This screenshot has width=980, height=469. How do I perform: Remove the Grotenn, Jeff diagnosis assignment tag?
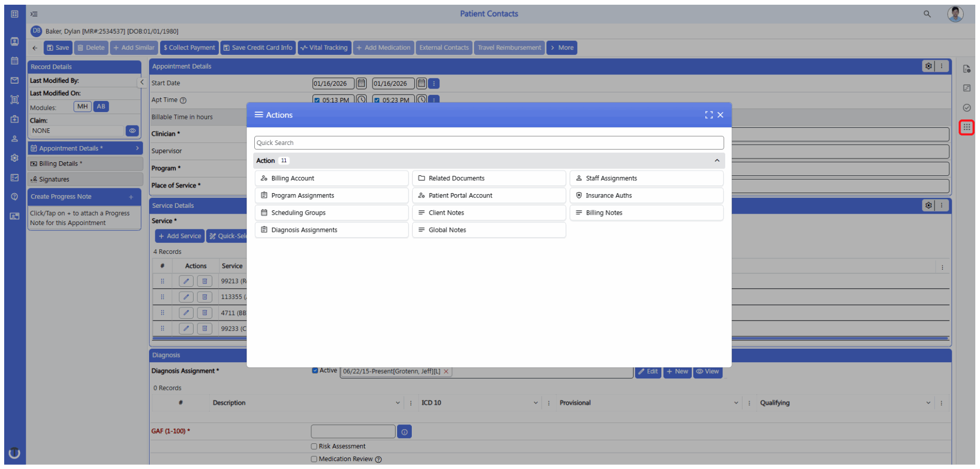tap(446, 372)
